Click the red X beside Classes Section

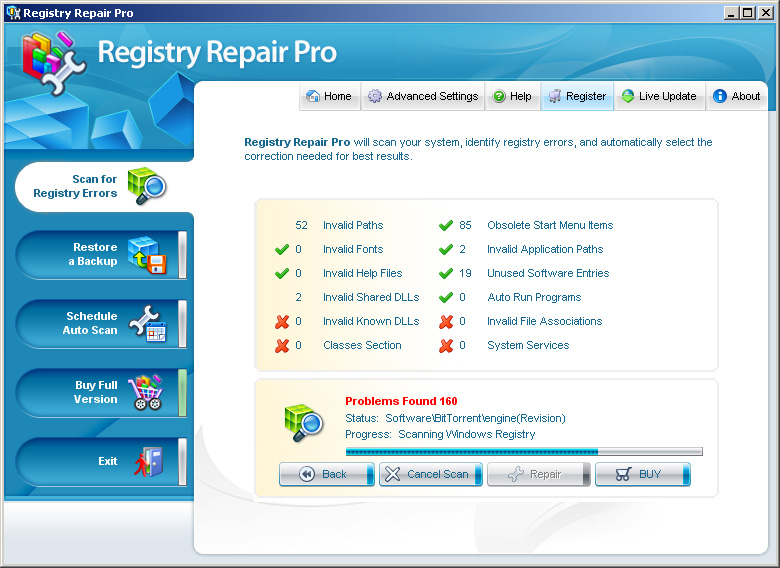(x=282, y=346)
